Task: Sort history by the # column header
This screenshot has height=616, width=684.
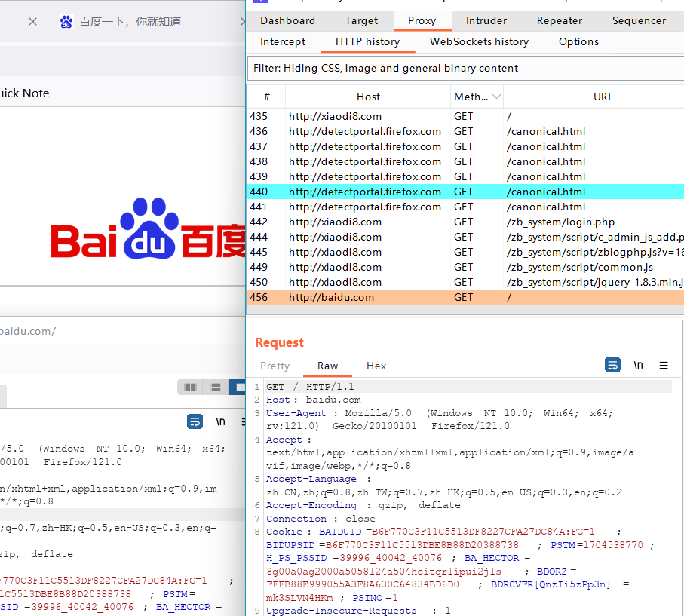Action: click(266, 97)
